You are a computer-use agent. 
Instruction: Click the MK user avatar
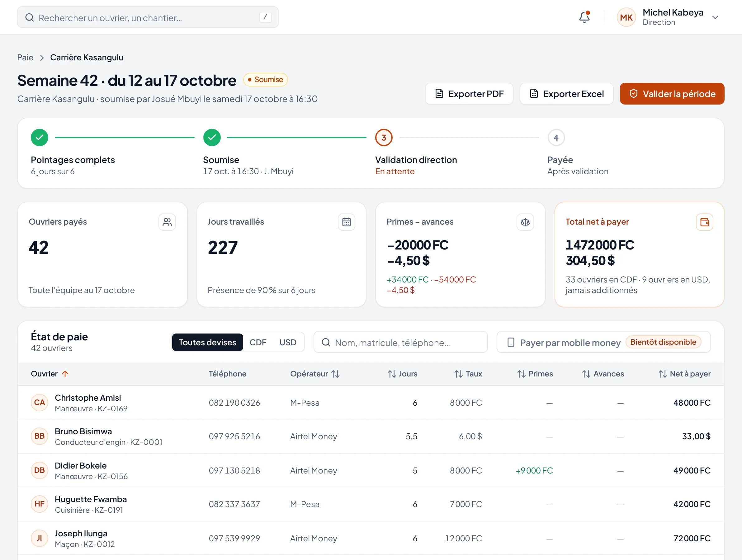(x=626, y=17)
